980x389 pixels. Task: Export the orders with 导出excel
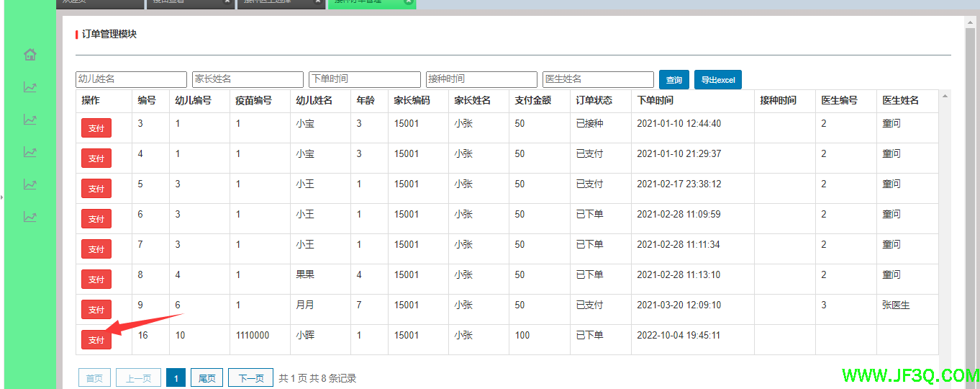coord(717,80)
